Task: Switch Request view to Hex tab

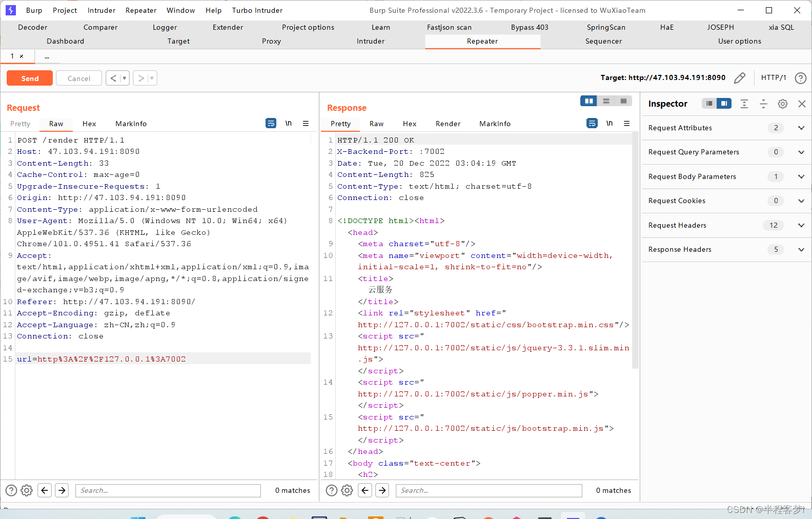Action: coord(89,124)
